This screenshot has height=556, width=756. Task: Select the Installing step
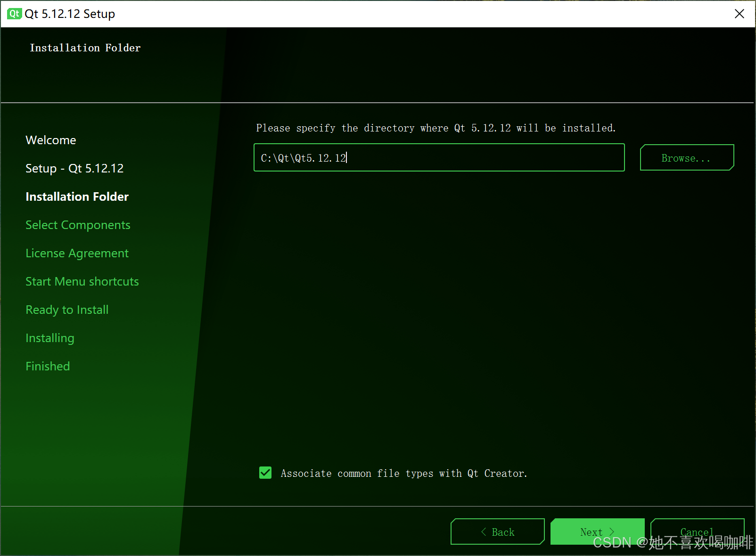coord(50,338)
